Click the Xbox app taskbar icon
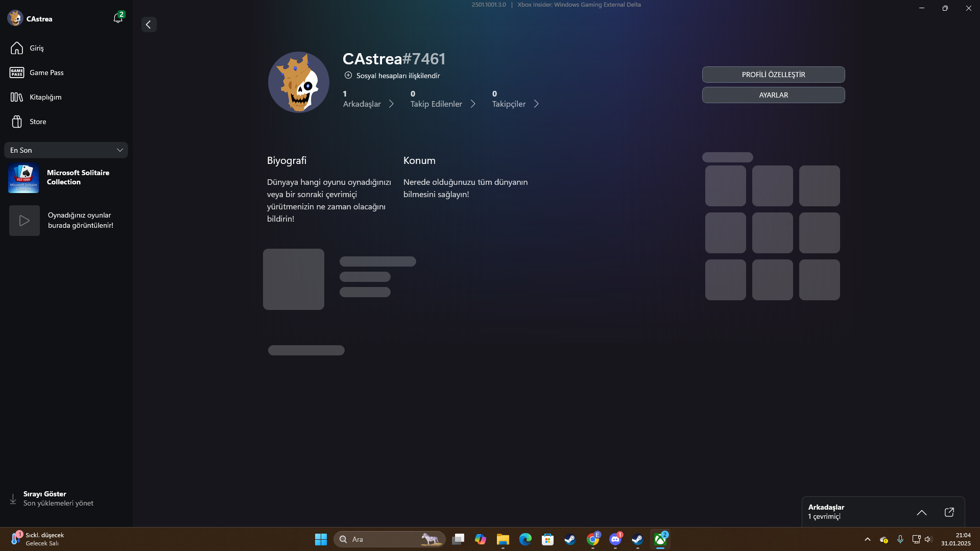This screenshot has height=551, width=980. click(x=660, y=539)
